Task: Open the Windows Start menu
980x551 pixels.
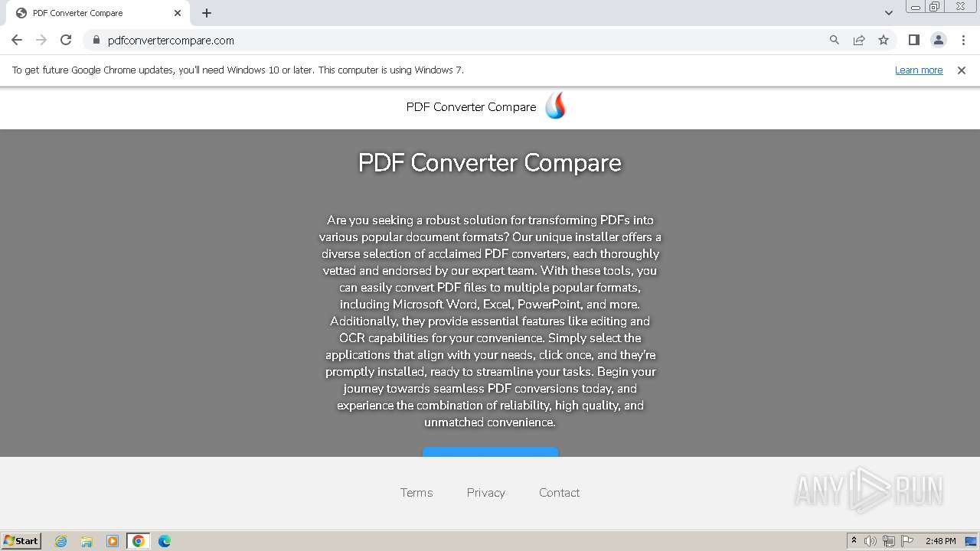Action: (21, 541)
